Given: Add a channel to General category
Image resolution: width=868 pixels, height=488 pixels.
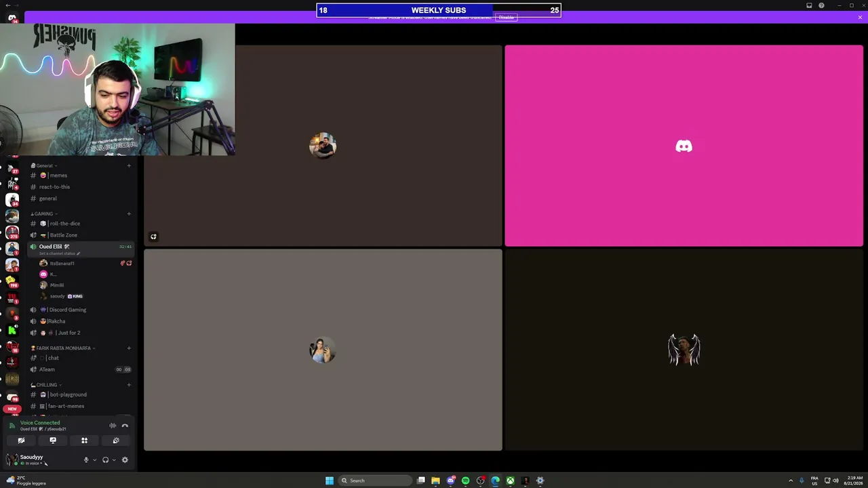Looking at the screenshot, I should click(x=129, y=165).
